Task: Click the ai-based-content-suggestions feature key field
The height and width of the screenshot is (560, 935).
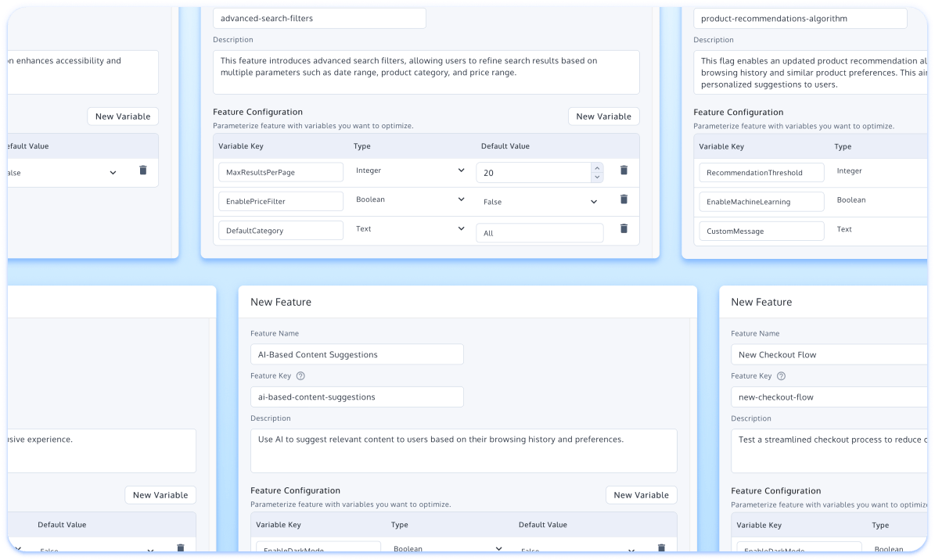Action: coord(358,397)
